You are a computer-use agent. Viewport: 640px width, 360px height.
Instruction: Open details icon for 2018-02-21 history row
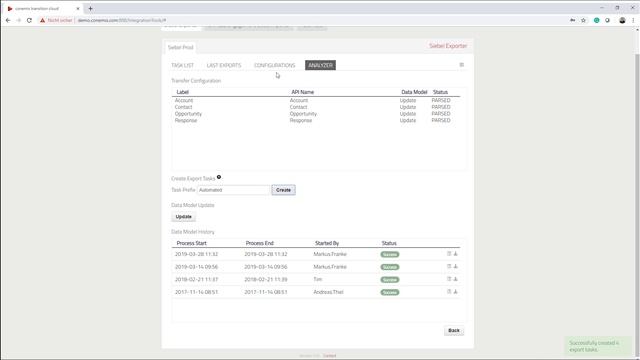[x=449, y=279]
